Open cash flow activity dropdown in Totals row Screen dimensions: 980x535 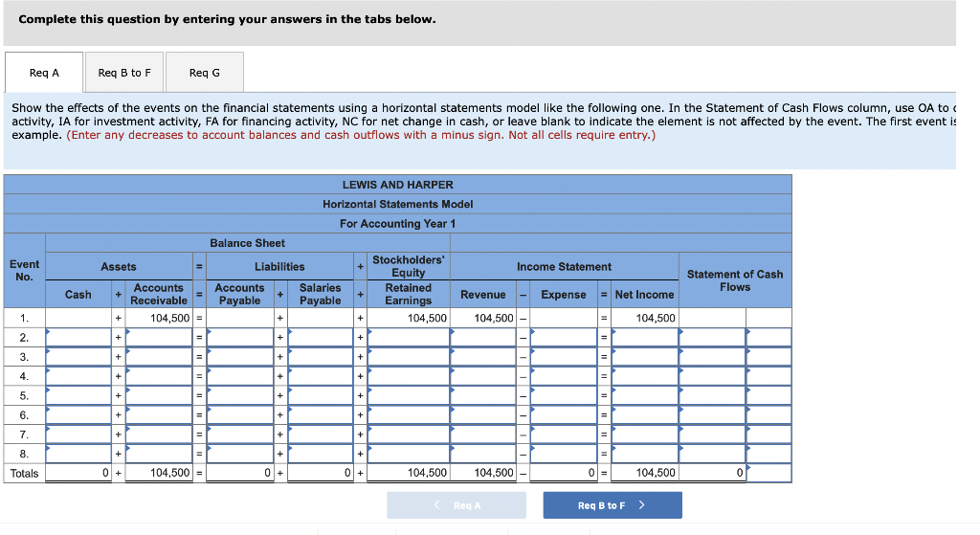768,473
